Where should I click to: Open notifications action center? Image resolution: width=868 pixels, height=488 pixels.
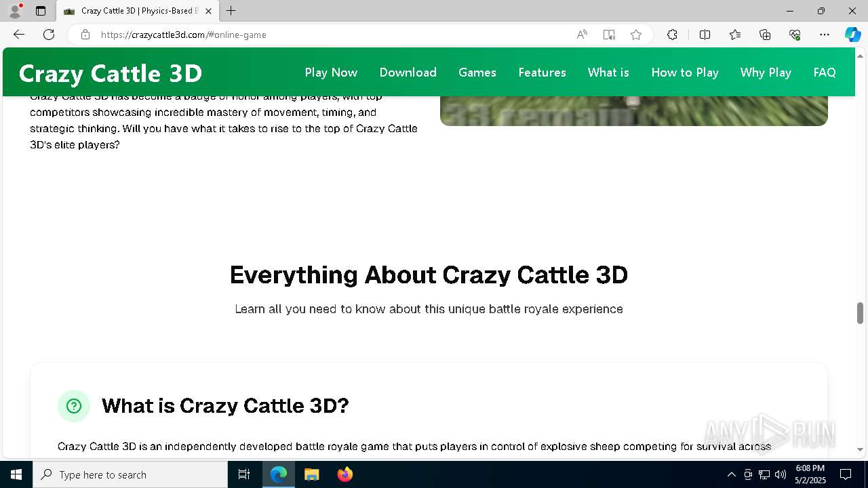pos(846,474)
